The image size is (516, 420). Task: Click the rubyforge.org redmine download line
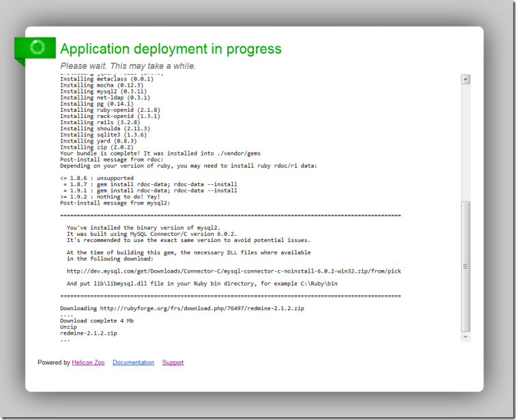tap(182, 308)
